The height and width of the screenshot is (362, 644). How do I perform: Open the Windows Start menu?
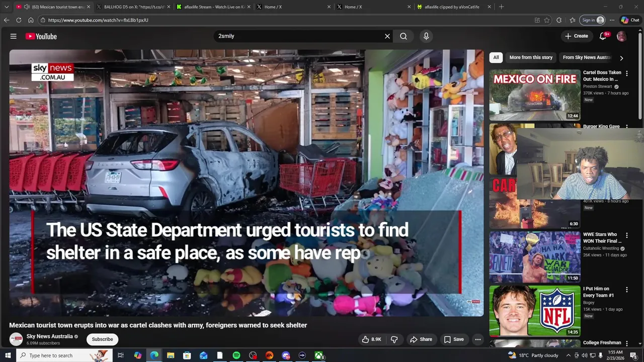[x=8, y=355]
